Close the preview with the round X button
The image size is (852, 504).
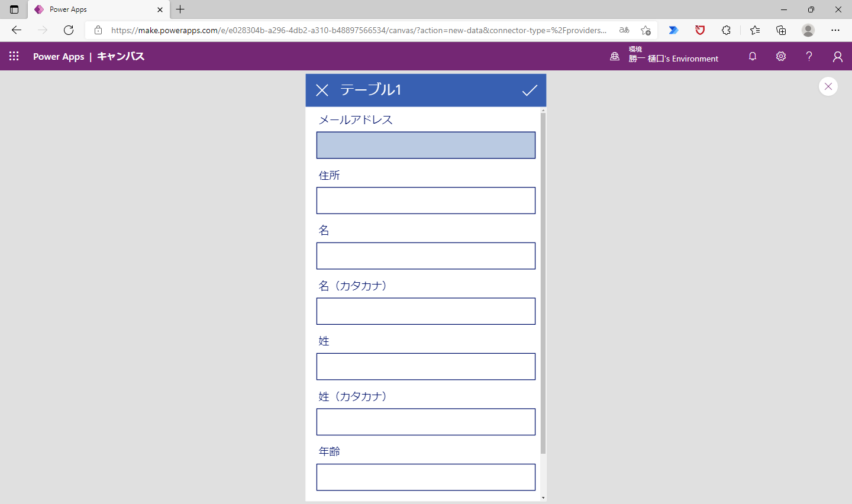(828, 86)
